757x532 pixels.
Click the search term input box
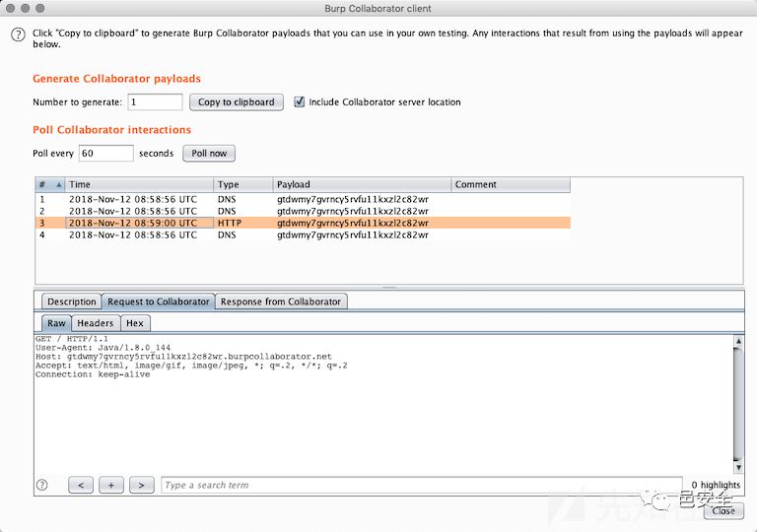tap(422, 485)
